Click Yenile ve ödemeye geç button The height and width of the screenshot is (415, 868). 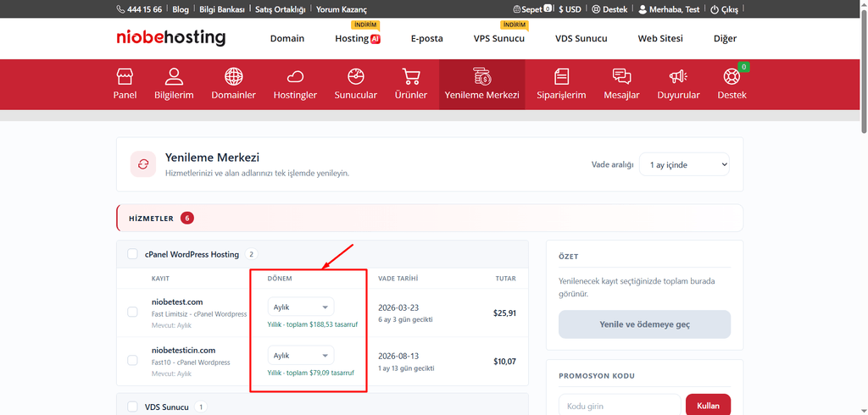pos(644,324)
